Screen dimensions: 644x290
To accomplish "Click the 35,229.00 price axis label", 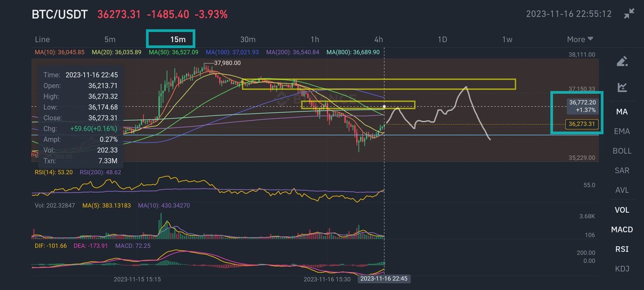I will (581, 157).
